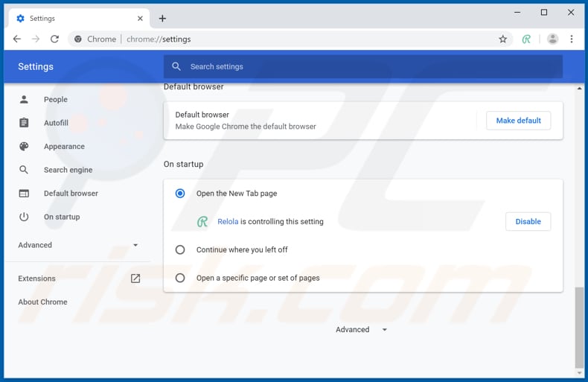Click the Appearance palette icon

[x=24, y=147]
